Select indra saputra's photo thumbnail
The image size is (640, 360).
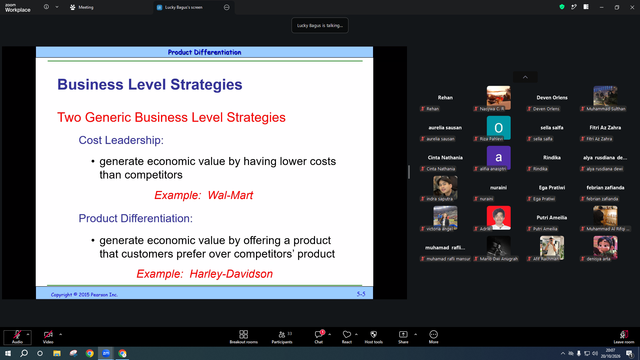click(445, 188)
